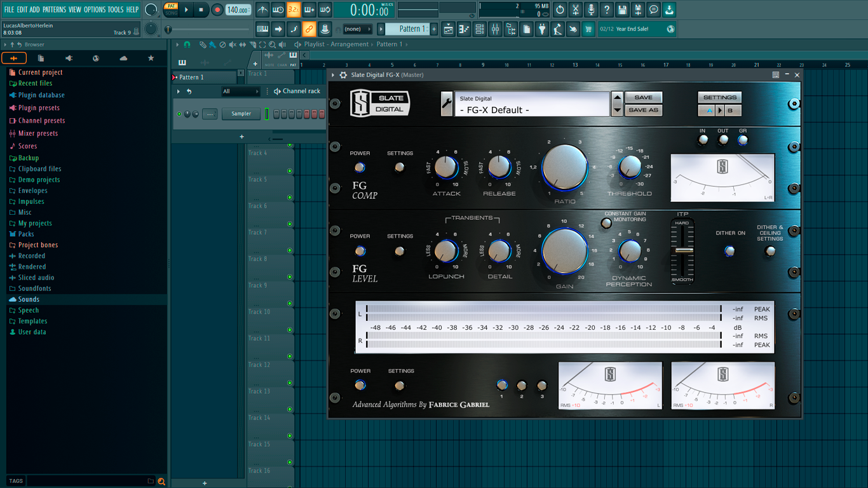Select the B comparison slot
Screen dimensions: 868x488
[x=731, y=111]
